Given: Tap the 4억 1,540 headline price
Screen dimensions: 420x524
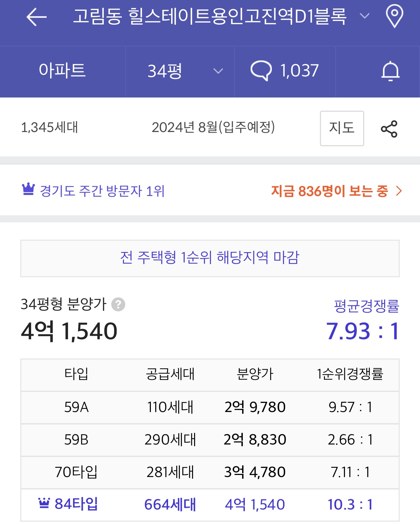Looking at the screenshot, I should [69, 331].
